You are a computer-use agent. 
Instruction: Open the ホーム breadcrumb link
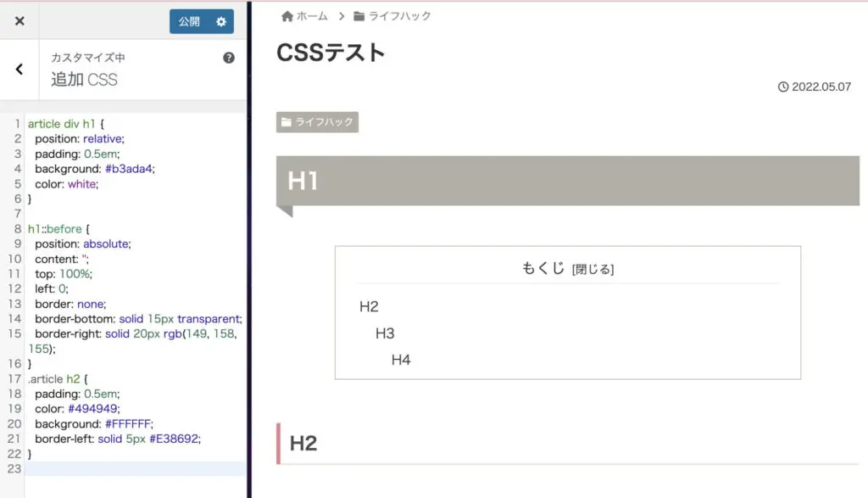click(312, 17)
